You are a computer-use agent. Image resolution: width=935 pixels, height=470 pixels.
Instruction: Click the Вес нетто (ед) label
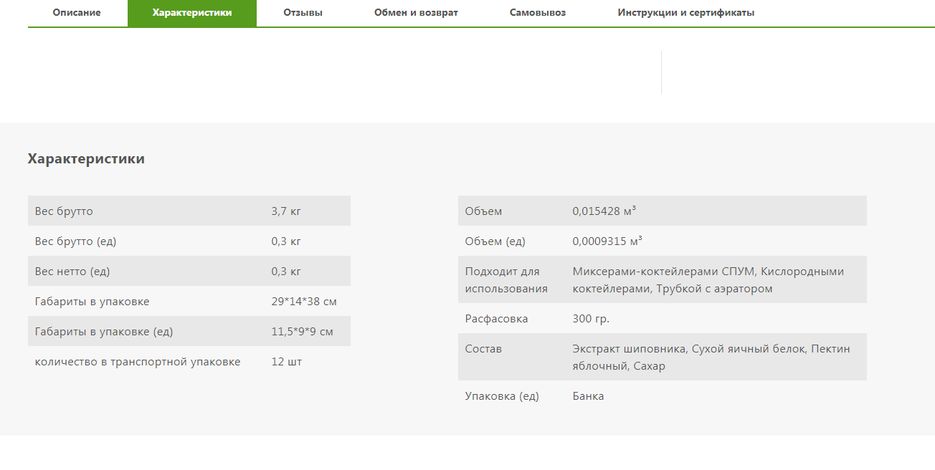(x=72, y=271)
